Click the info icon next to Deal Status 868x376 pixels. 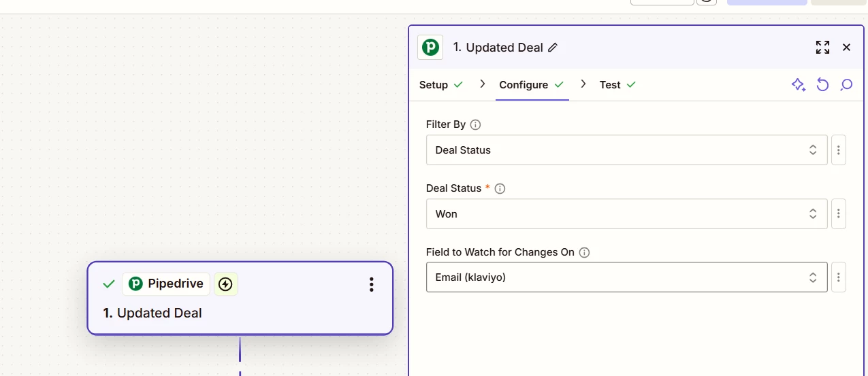pyautogui.click(x=500, y=188)
